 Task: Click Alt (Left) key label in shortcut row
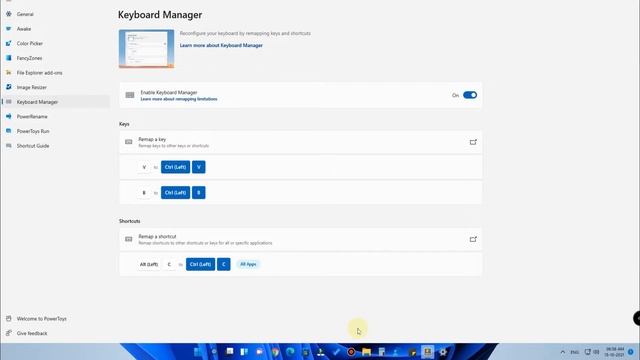point(149,264)
